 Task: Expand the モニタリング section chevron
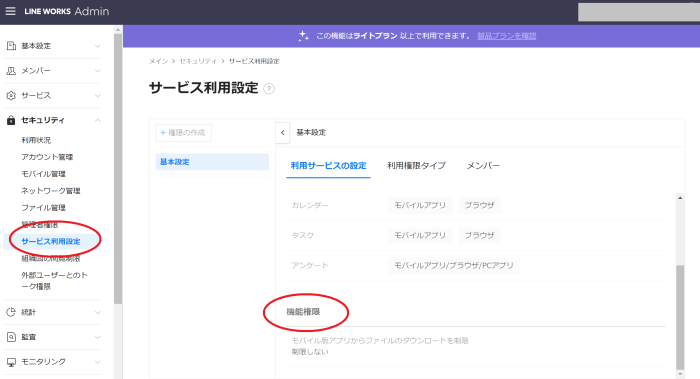tap(97, 362)
